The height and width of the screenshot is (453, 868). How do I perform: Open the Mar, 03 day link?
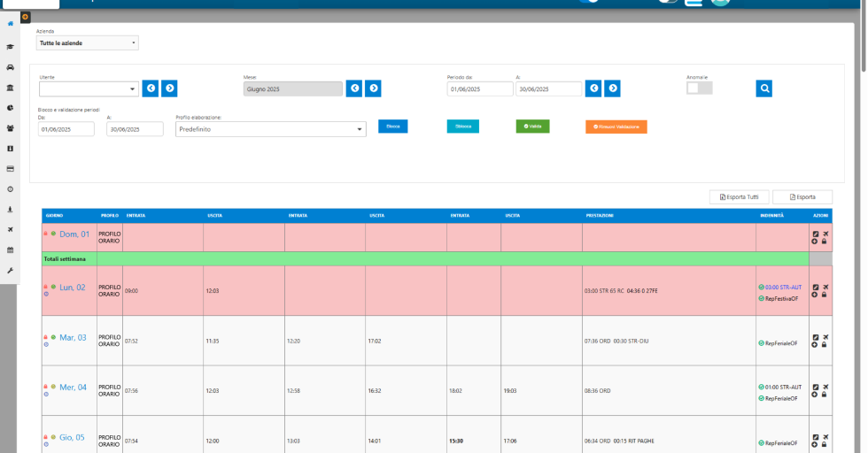73,337
